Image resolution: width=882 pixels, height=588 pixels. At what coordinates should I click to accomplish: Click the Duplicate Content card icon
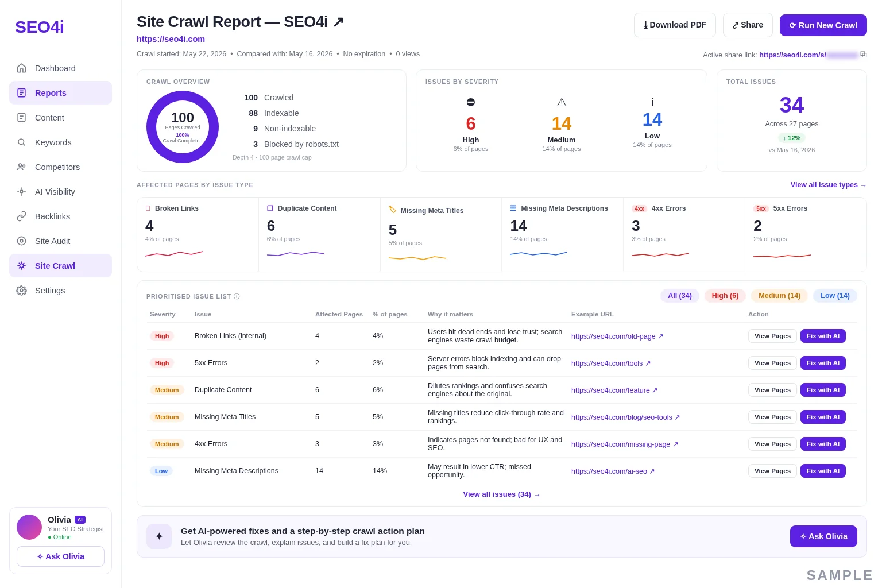click(270, 208)
